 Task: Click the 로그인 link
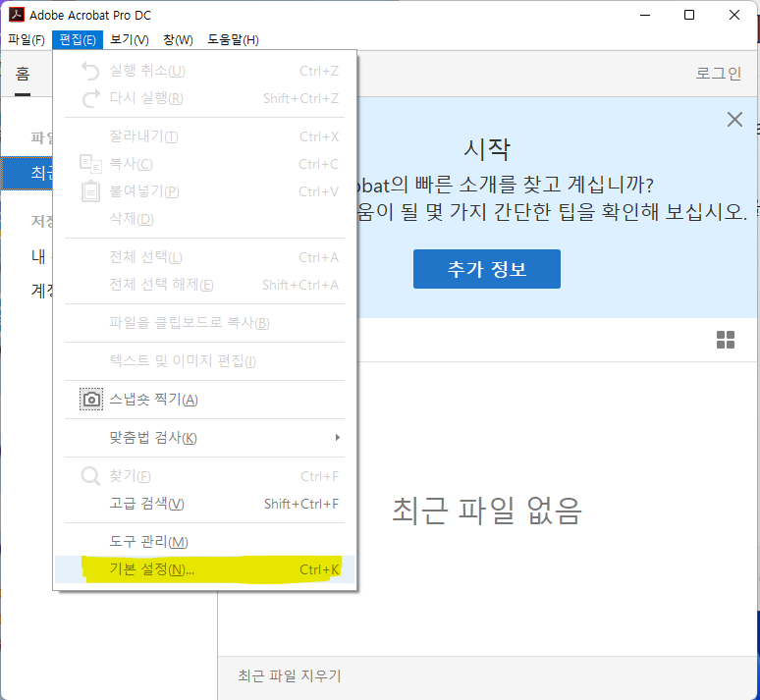pyautogui.click(x=719, y=74)
